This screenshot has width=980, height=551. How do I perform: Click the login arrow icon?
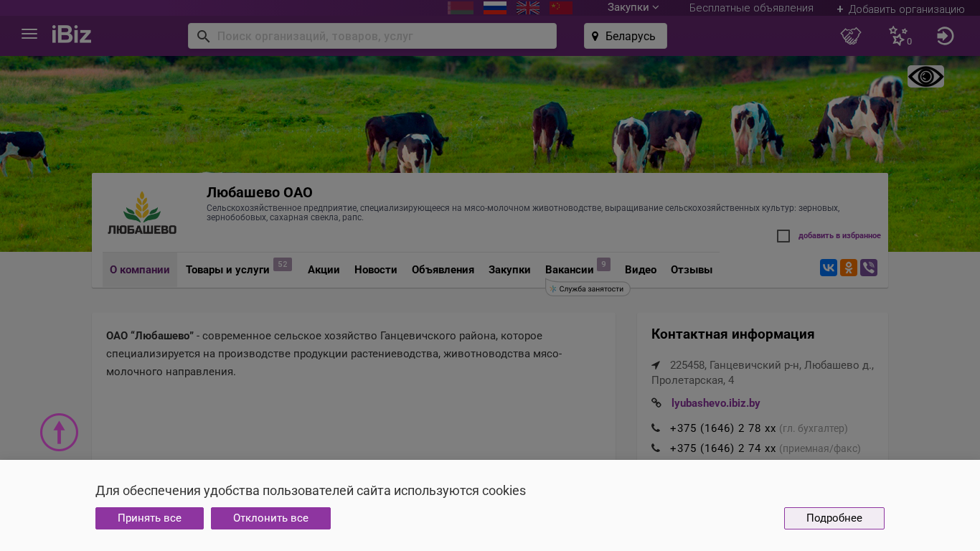pos(946,36)
